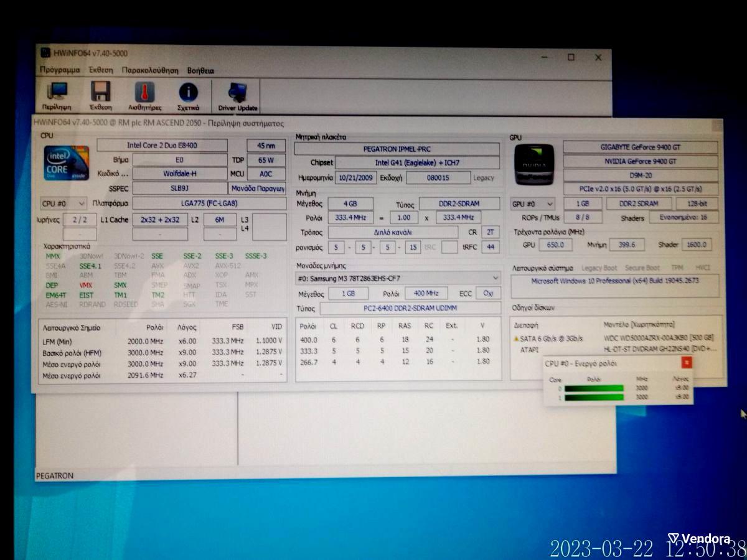Click the Intel G41 (Eaglelake) + ICH7 chipset

(417, 163)
